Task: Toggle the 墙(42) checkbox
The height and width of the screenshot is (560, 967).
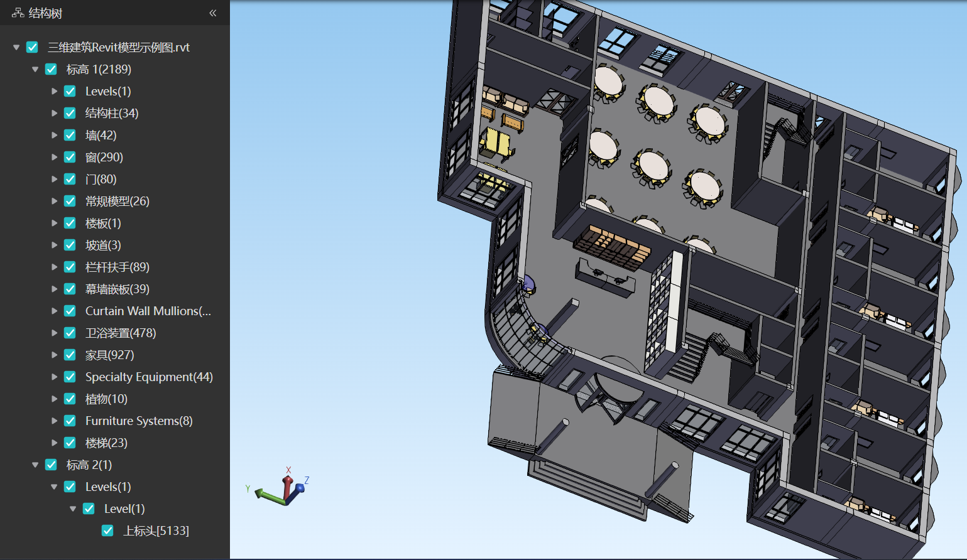Action: (x=70, y=135)
